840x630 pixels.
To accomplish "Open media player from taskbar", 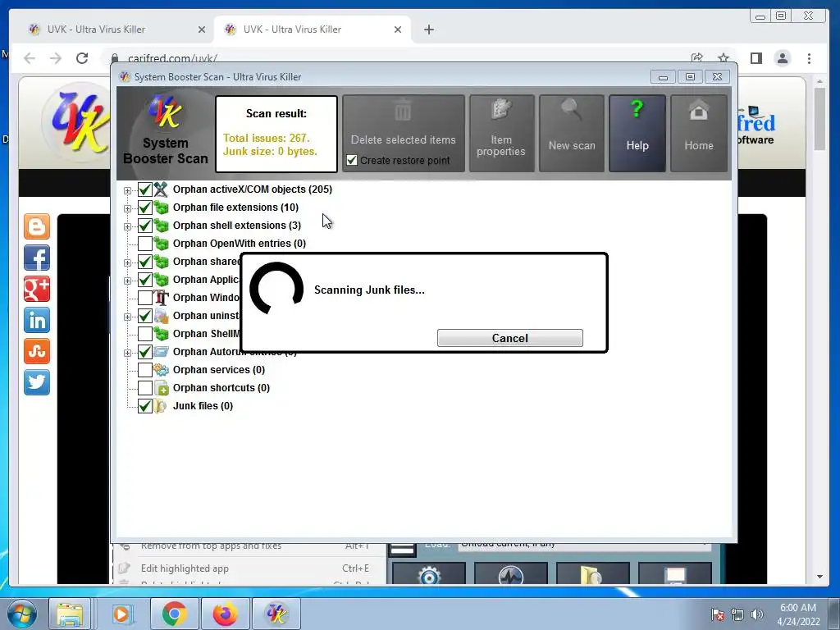I will pos(121,614).
